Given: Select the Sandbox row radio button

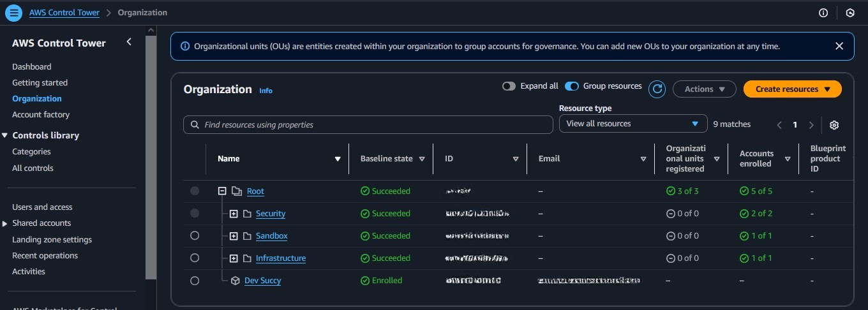Looking at the screenshot, I should pos(195,236).
